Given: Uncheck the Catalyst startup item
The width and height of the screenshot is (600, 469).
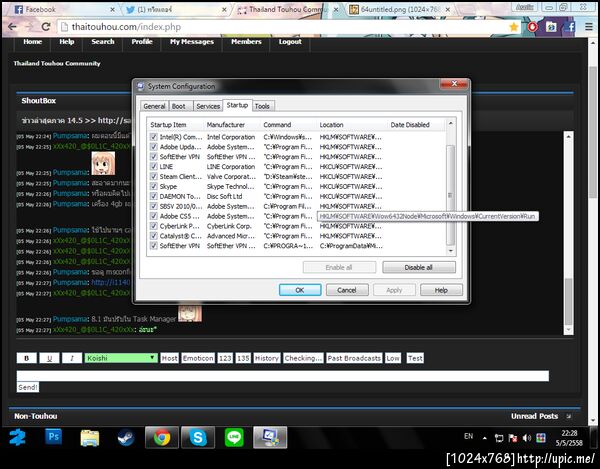Looking at the screenshot, I should [153, 236].
